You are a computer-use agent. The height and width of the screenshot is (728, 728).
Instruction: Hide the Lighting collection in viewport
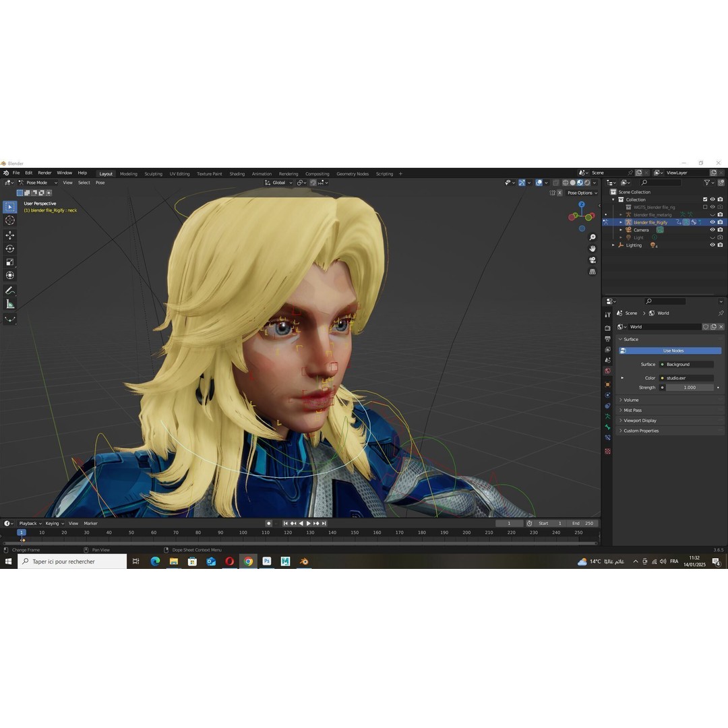point(712,245)
